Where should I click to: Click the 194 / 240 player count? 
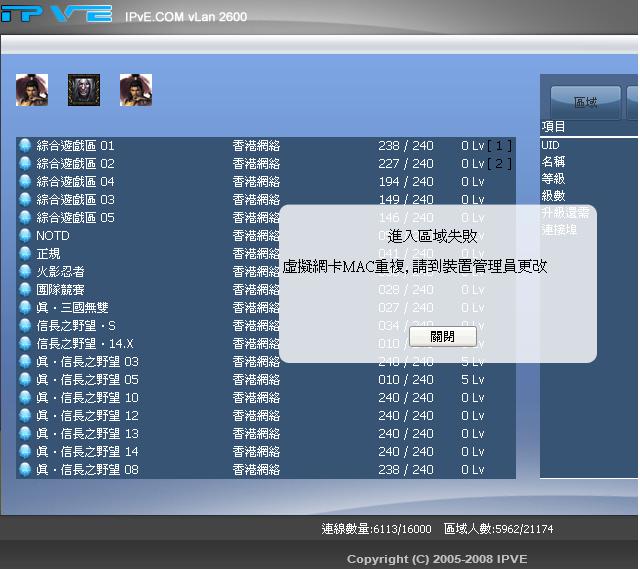(x=406, y=182)
